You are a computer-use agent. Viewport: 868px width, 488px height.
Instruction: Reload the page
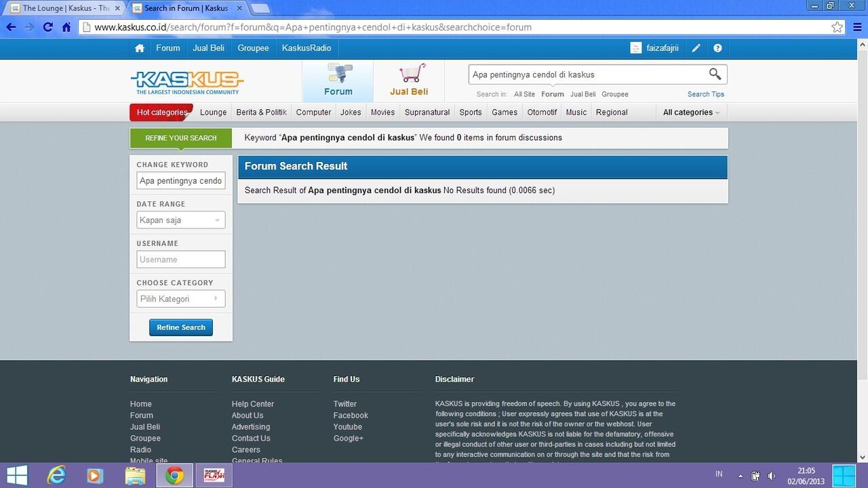(47, 27)
